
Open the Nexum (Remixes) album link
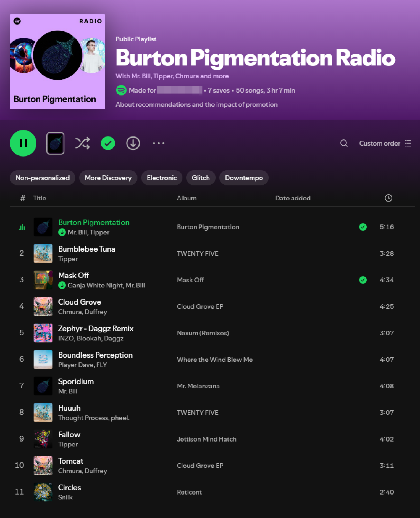(203, 333)
